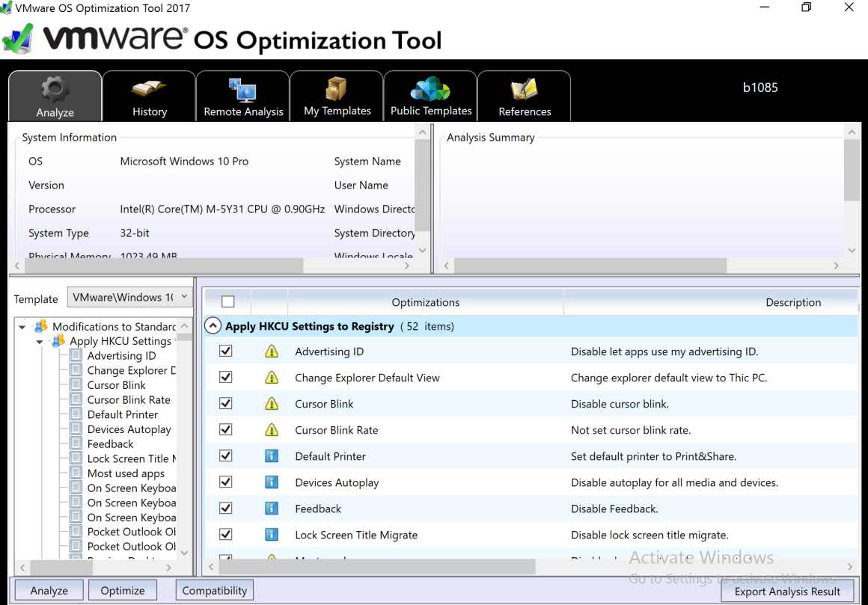Viewport: 868px width, 605px height.
Task: Click warning icon beside Advertising ID
Action: [272, 351]
